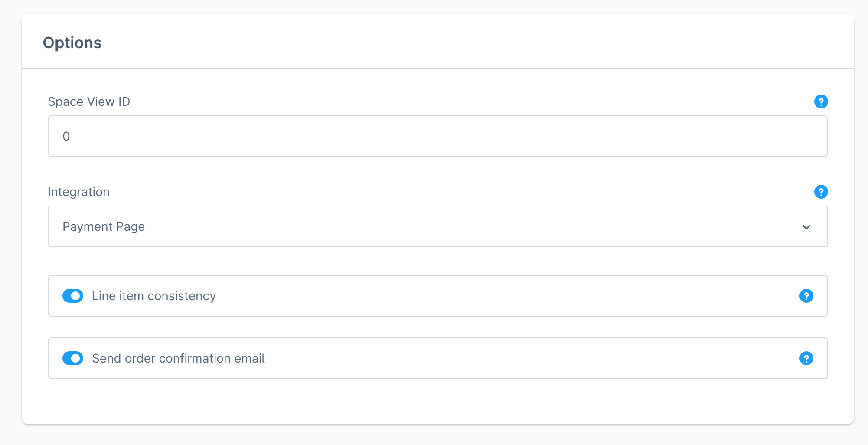This screenshot has height=445, width=868.
Task: Click the chevron arrow in Integration select
Action: coord(806,227)
